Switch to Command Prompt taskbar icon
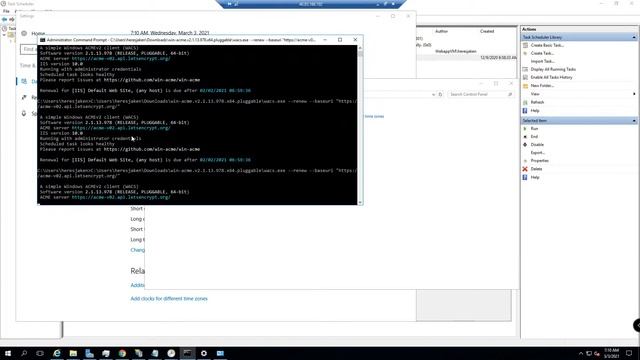 tap(187, 353)
